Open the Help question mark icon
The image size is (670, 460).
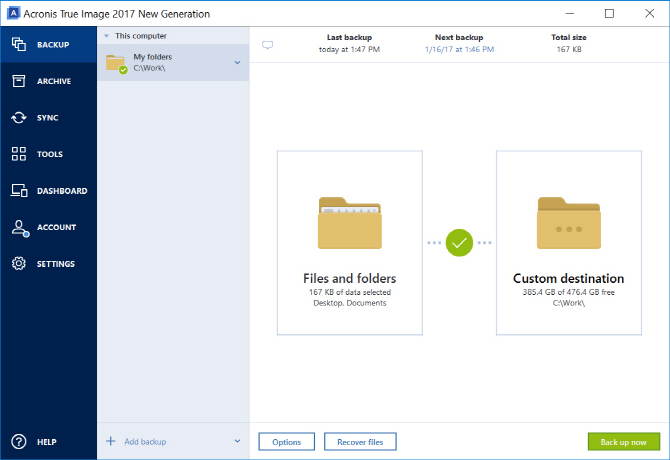19,442
